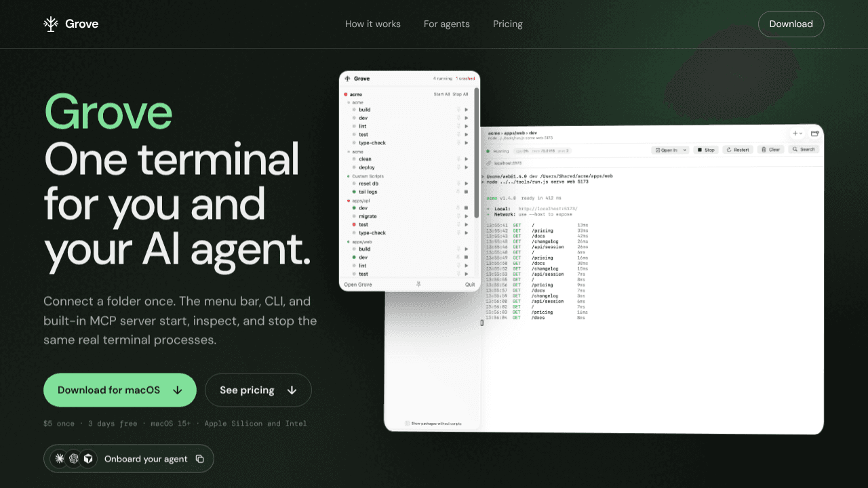Run the deploy script play icon
Screen dimensions: 868x488
[467, 167]
